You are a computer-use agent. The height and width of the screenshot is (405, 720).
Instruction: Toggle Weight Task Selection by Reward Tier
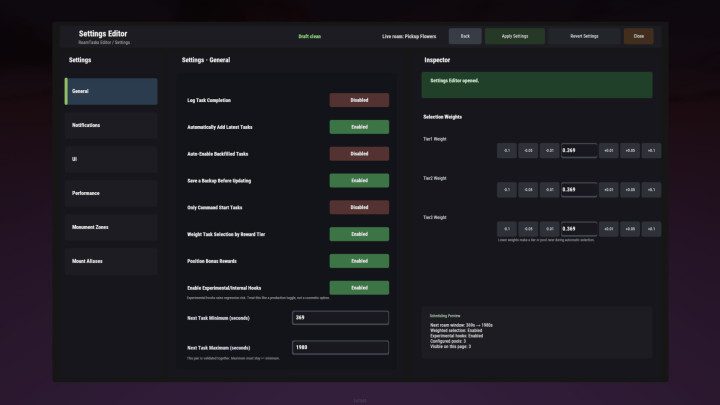click(359, 234)
